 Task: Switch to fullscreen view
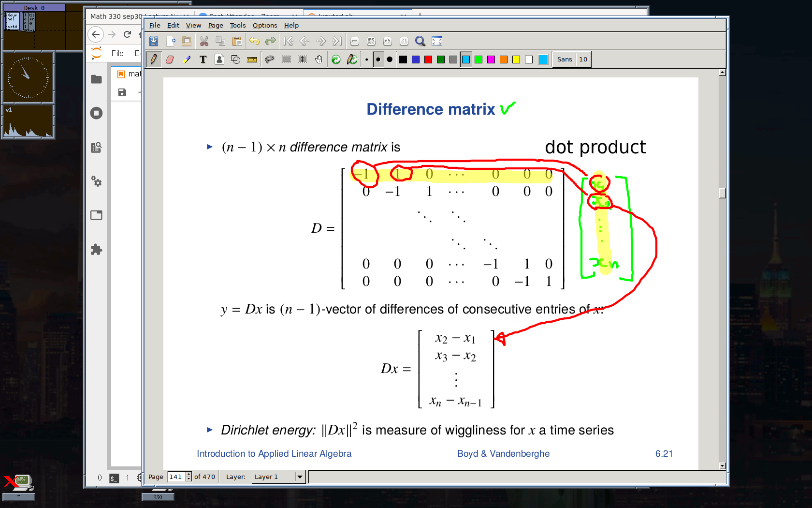437,41
